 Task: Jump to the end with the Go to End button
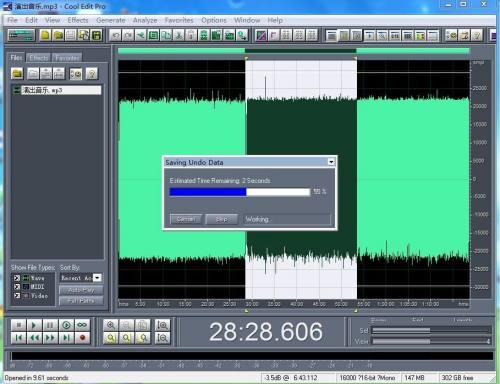tap(66, 338)
